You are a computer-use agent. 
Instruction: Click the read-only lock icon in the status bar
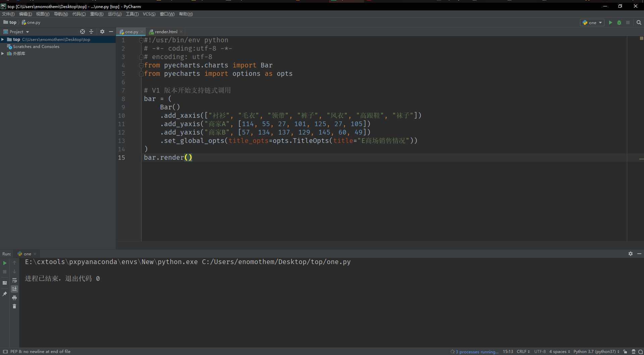click(x=625, y=352)
